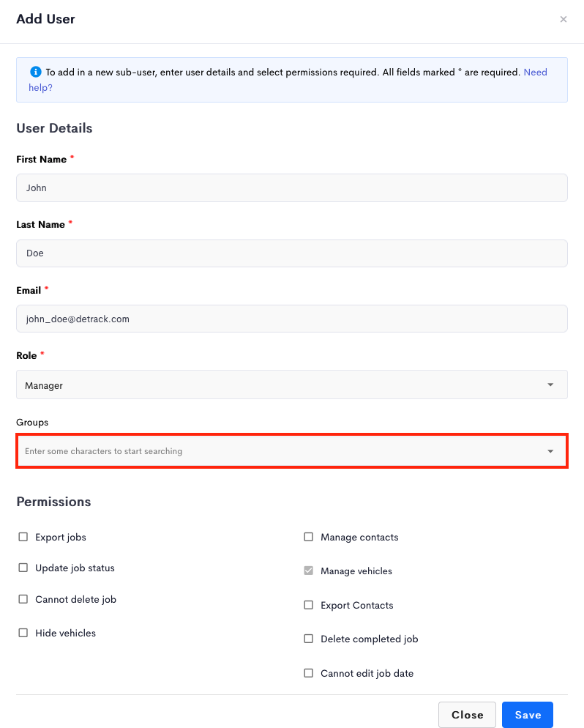584x728 pixels.
Task: Enable Delete completed job permission
Action: point(309,639)
